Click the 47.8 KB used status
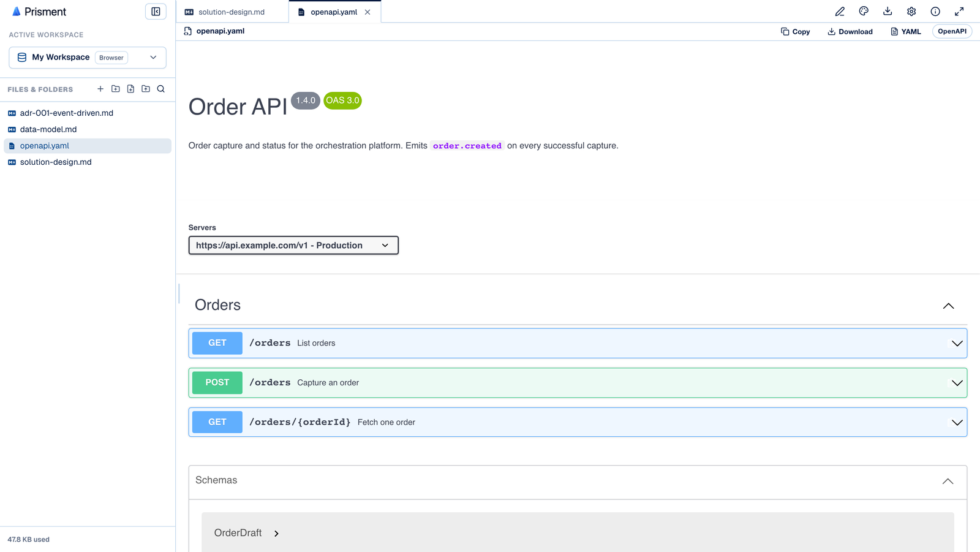 pyautogui.click(x=28, y=540)
